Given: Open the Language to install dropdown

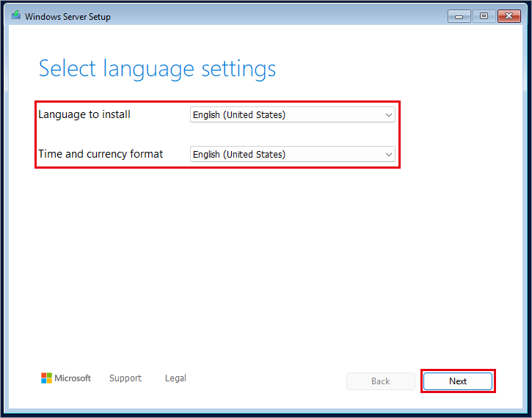Looking at the screenshot, I should [293, 114].
